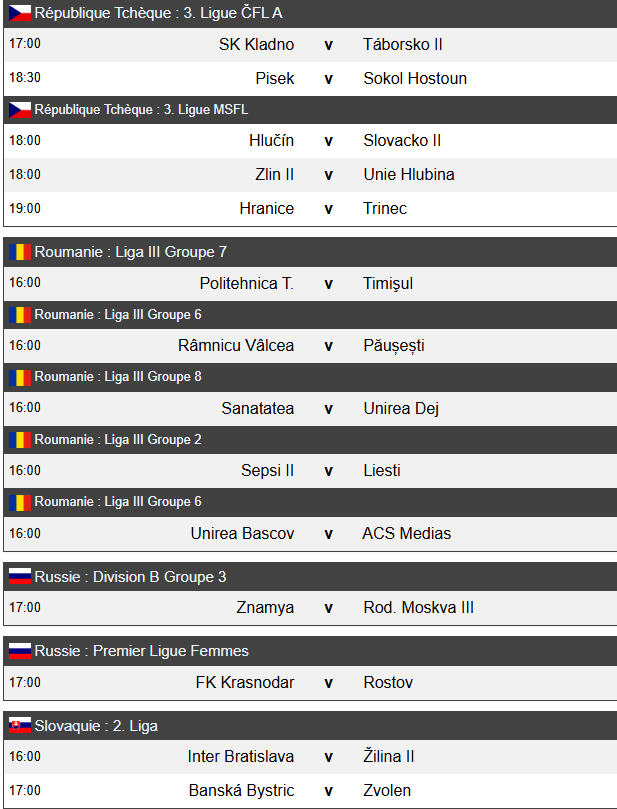This screenshot has width=617, height=809.
Task: Select the Hlučín v Slovacko II match
Action: click(328, 141)
